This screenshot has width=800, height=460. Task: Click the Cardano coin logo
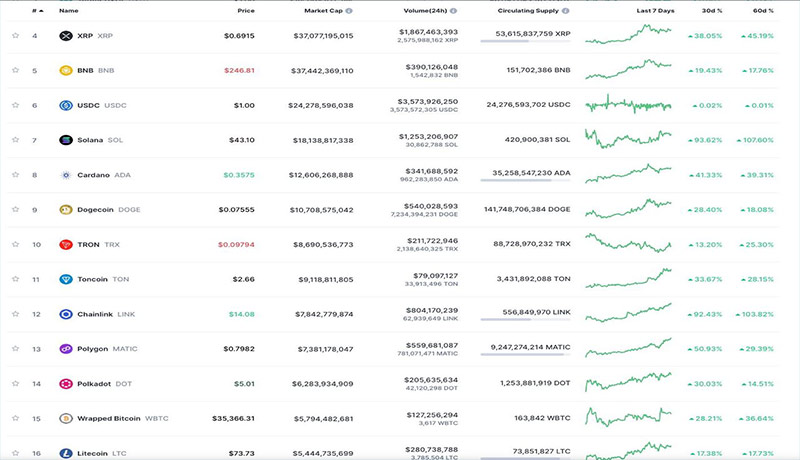click(66, 175)
